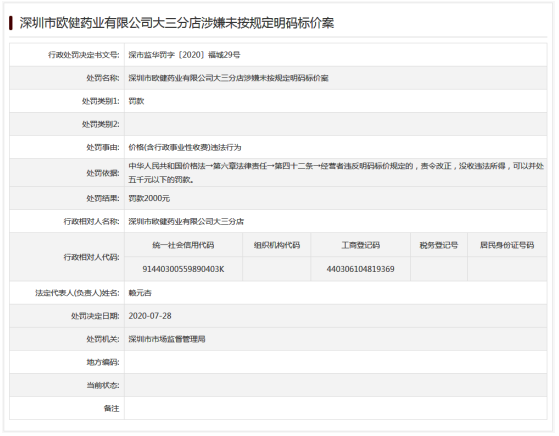Click the red bar beside the page title
The image size is (559, 436).
coord(11,23)
